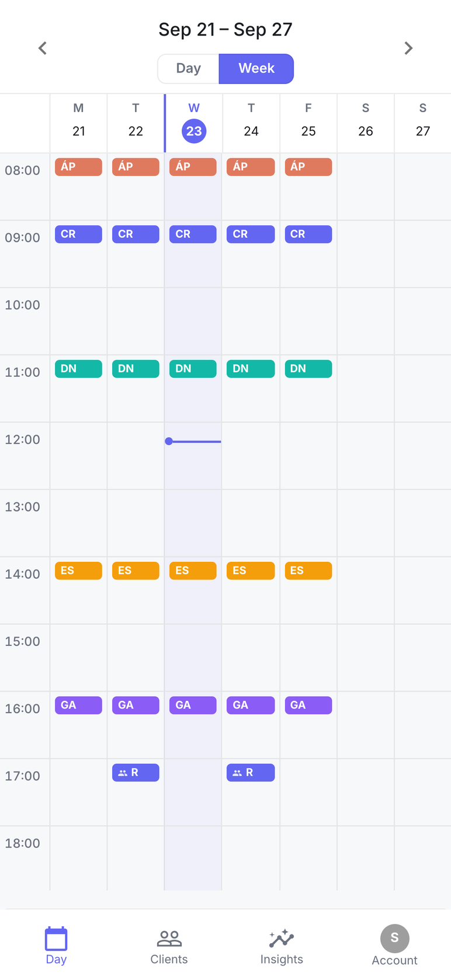The image size is (451, 980).
Task: Open ES appointment on Friday 14:00
Action: [308, 571]
